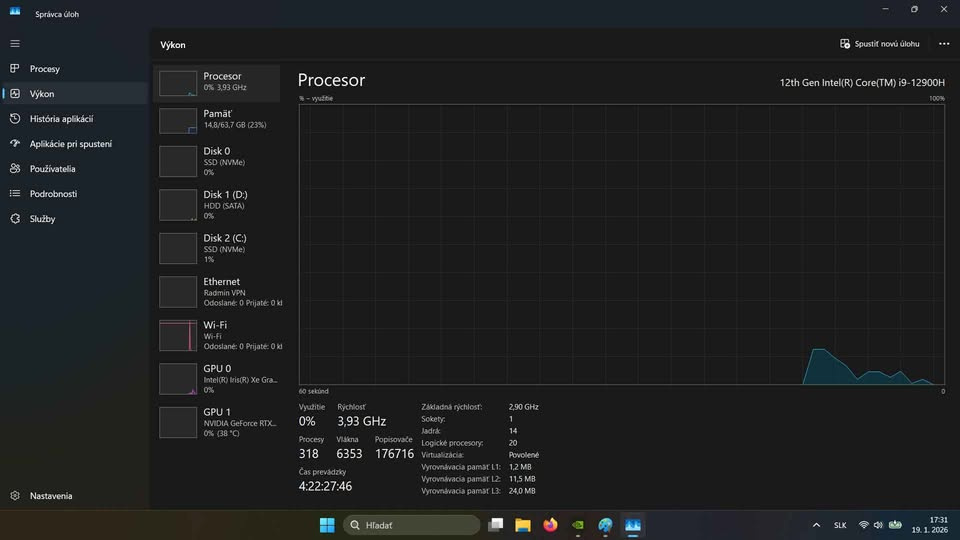This screenshot has width=960, height=540.
Task: Click the SLK language indicator
Action: click(840, 525)
